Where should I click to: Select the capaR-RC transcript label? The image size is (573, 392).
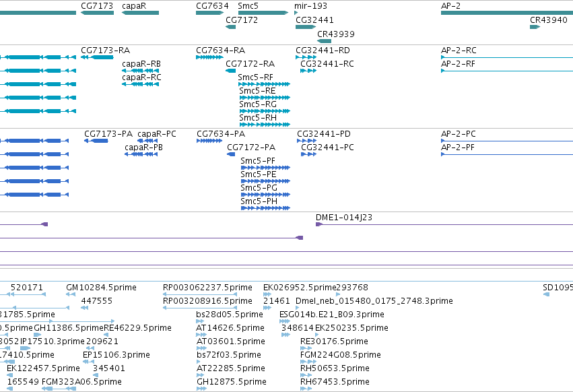(141, 77)
